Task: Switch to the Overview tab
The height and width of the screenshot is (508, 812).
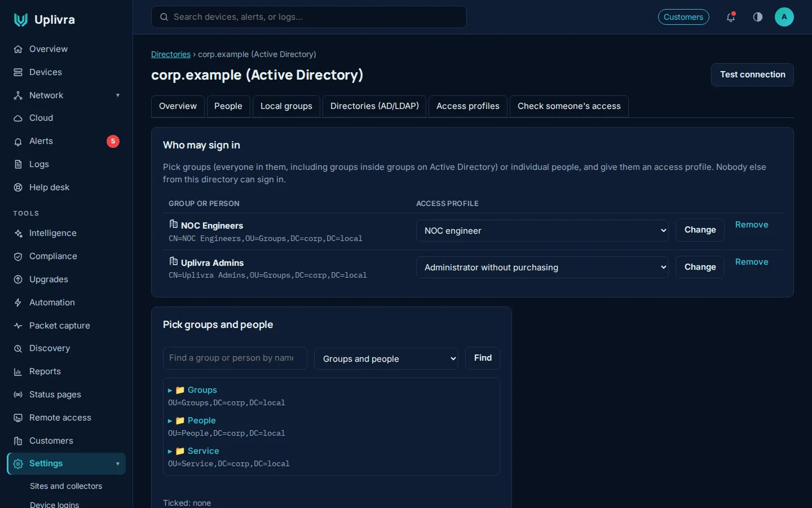Action: [x=178, y=106]
